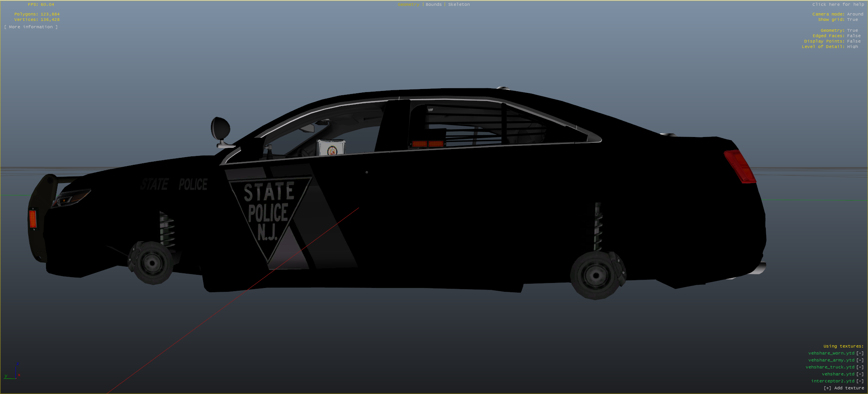Change the Camera mode 'Around' value
Screen dimensions: 868x394
pos(855,14)
